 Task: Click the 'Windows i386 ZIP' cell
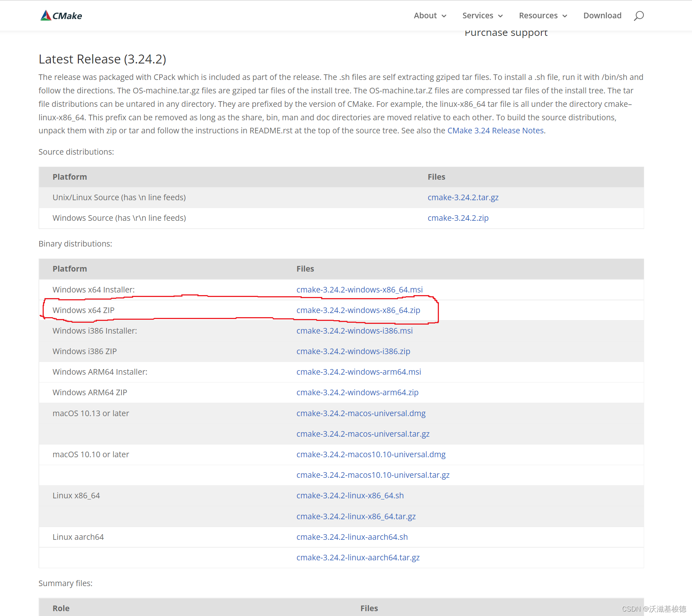tap(84, 352)
